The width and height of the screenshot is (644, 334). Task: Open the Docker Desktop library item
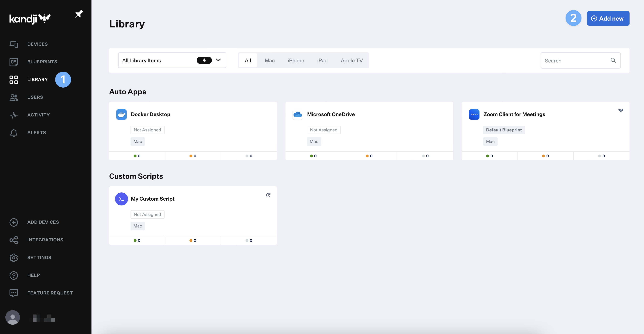150,114
